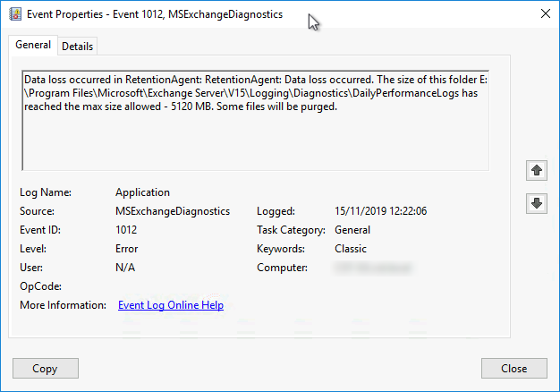Click the 'Logged:' label

[276, 211]
